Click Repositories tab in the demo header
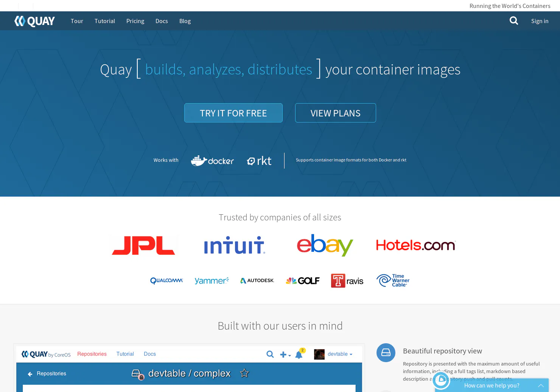Image resolution: width=560 pixels, height=392 pixels. click(92, 354)
